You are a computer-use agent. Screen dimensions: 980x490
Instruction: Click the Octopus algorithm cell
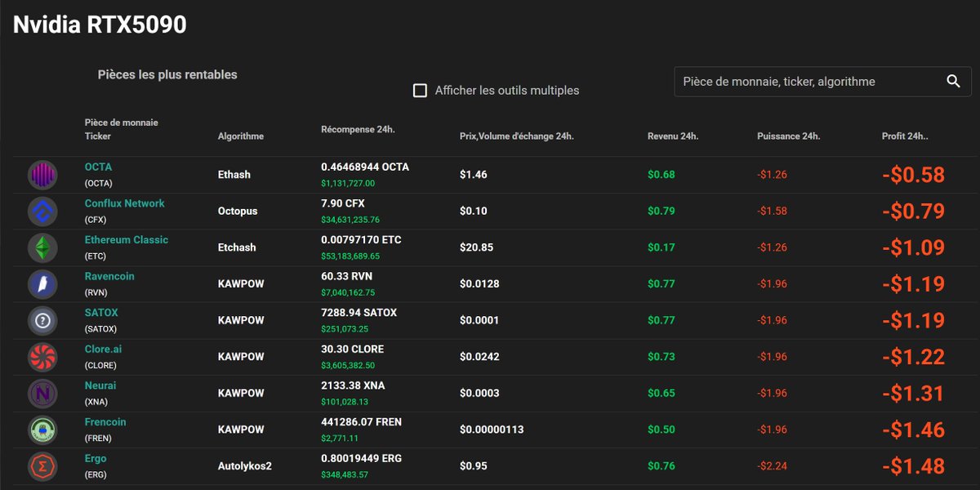pyautogui.click(x=238, y=212)
